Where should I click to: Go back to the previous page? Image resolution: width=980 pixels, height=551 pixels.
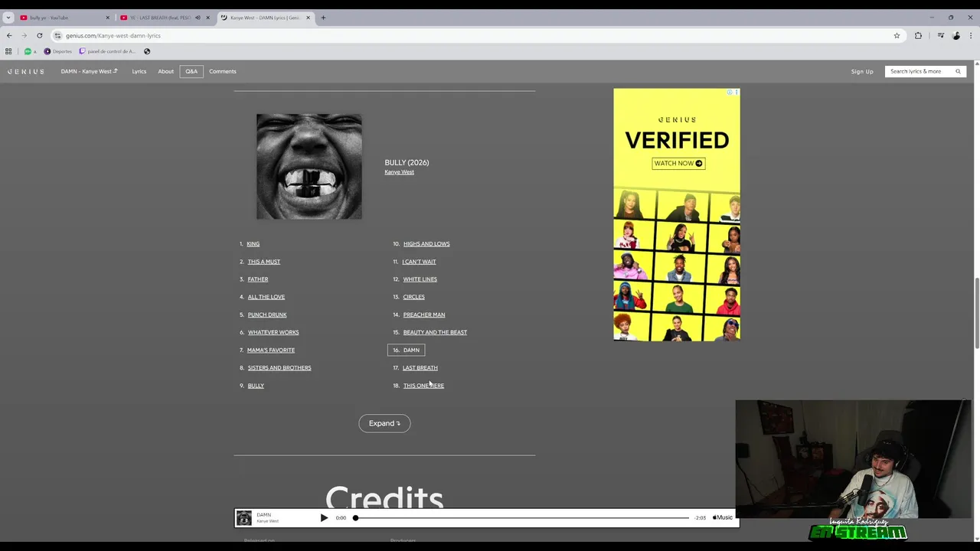pos(9,35)
